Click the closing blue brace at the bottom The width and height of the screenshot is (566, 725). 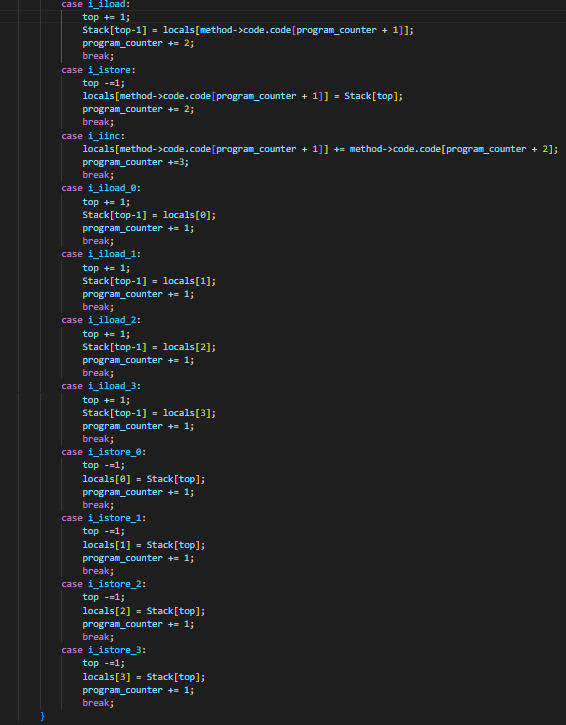coord(43,716)
